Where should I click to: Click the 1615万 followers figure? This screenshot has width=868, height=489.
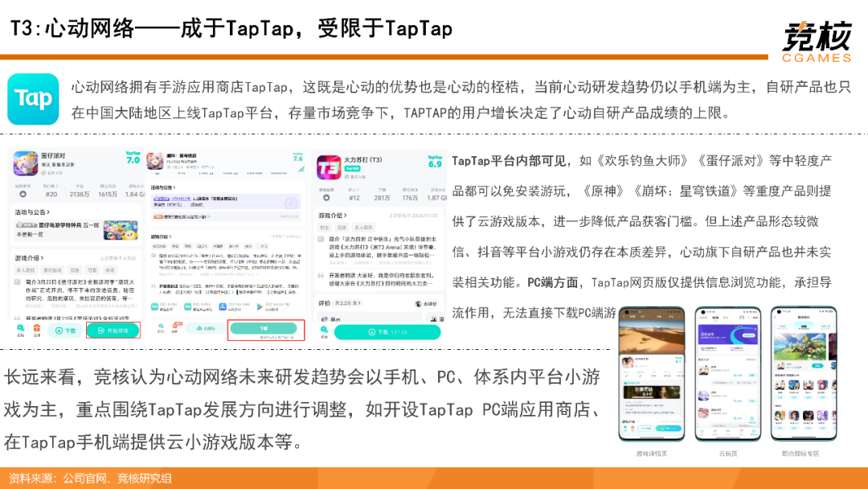coord(108,195)
